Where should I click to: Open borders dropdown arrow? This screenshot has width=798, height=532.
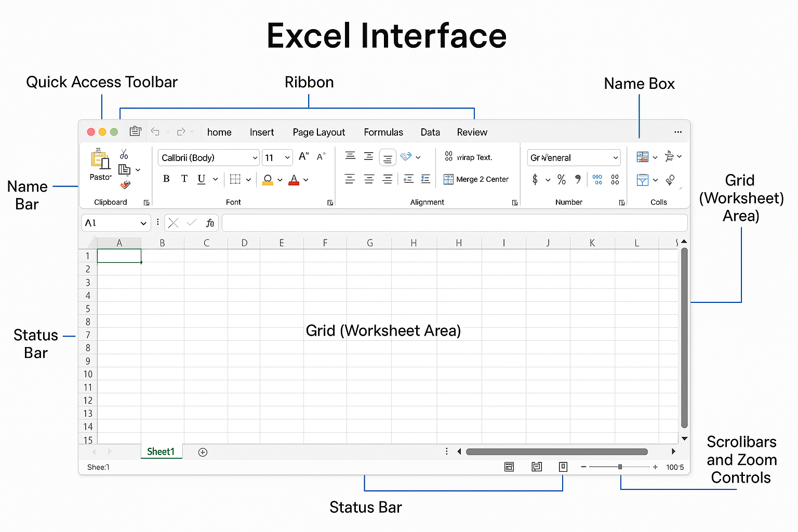248,180
